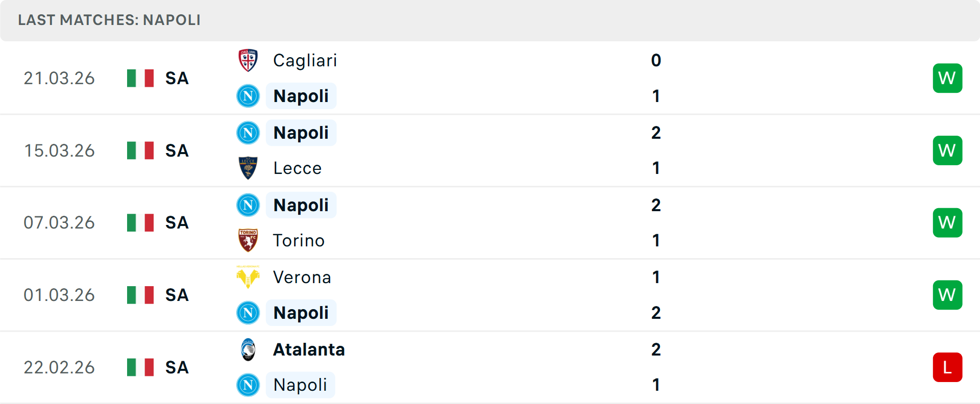Click the green W badge for the Cagliari match
Viewport: 980px width, 404px height.
[947, 78]
